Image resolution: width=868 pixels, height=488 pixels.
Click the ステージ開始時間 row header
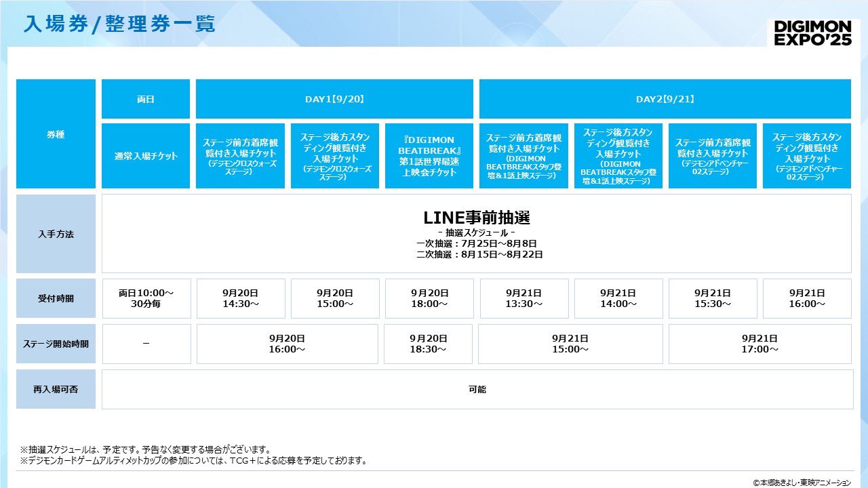(x=56, y=344)
